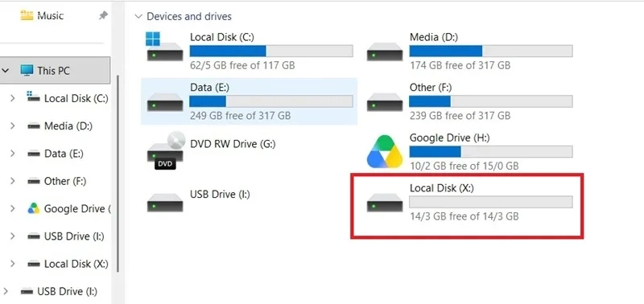Click the Media (D:) storage usage bar
Screen dimensions: 644x304
click(x=491, y=51)
